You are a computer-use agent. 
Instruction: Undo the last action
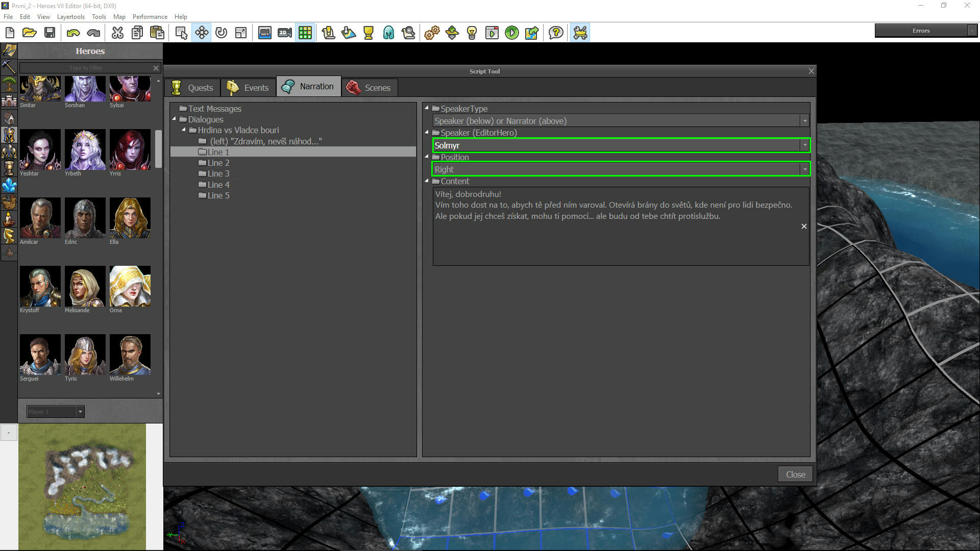click(73, 33)
